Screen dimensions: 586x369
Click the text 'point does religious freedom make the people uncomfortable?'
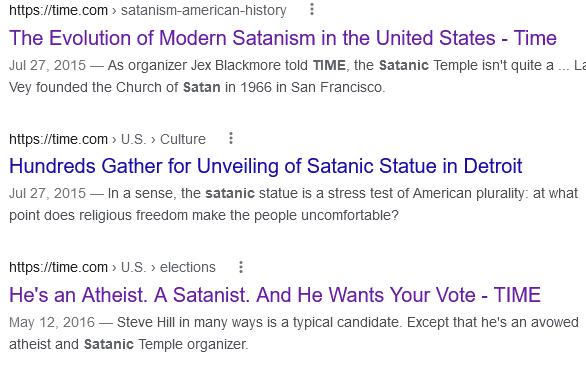tap(204, 215)
